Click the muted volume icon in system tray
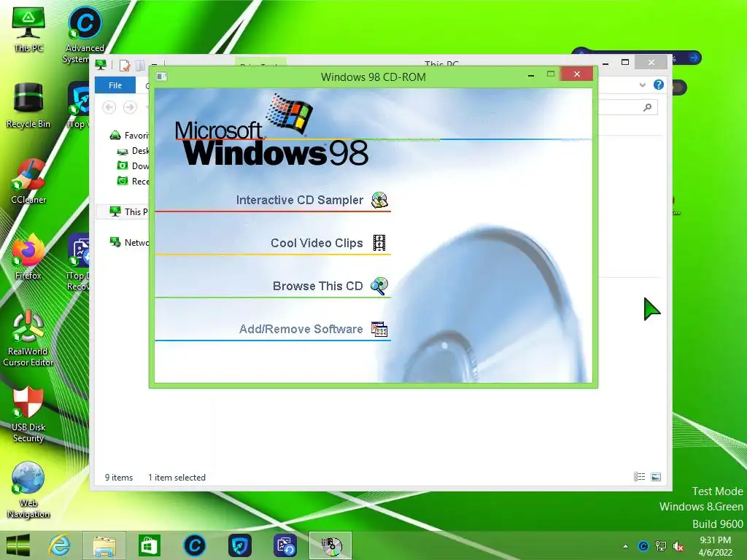Image resolution: width=747 pixels, height=560 pixels. [678, 546]
